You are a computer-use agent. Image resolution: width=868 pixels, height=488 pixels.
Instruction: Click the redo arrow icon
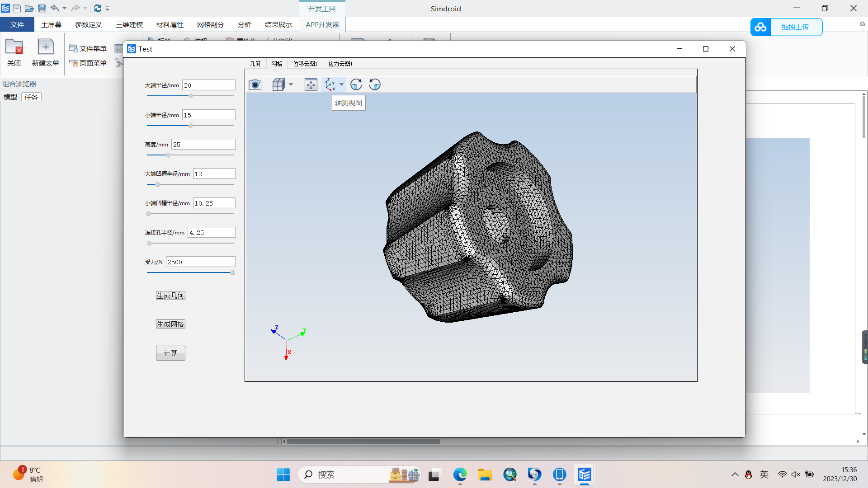click(x=75, y=8)
